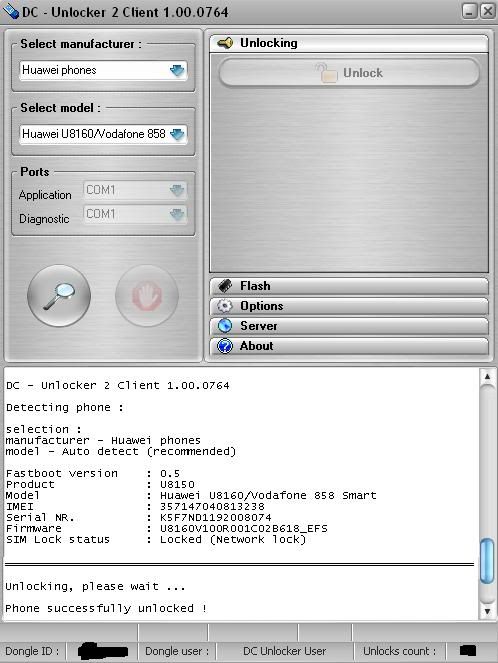This screenshot has height=663, width=498.
Task: Minimize the DC-Unlocker window
Action: tap(470, 11)
